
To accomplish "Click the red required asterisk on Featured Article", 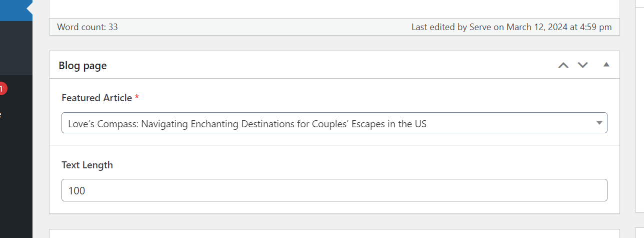I will pos(137,98).
